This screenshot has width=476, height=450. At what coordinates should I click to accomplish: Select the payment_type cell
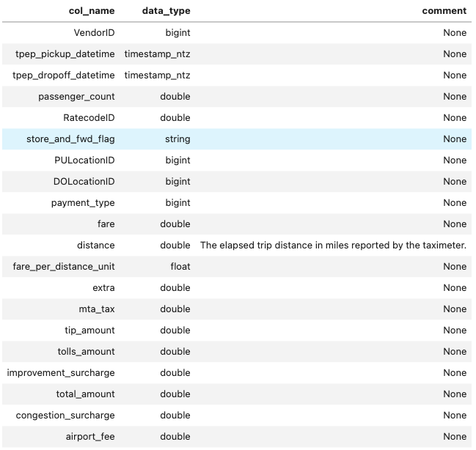pyautogui.click(x=83, y=203)
